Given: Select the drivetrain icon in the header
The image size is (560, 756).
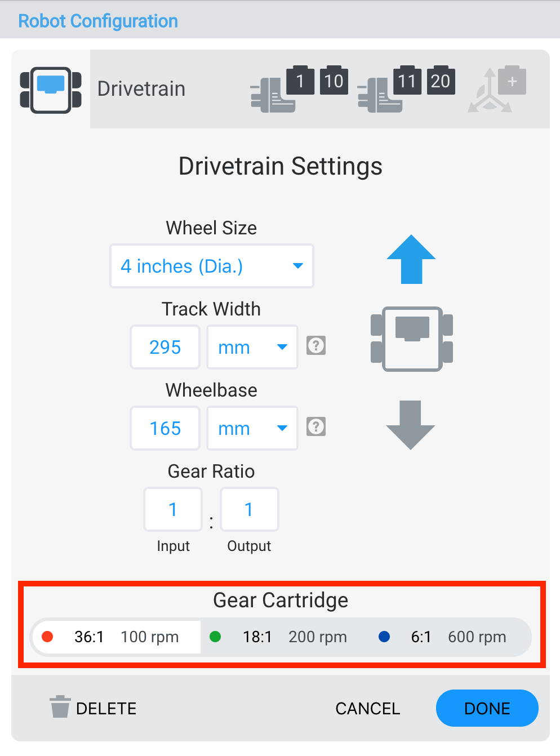Looking at the screenshot, I should click(51, 89).
